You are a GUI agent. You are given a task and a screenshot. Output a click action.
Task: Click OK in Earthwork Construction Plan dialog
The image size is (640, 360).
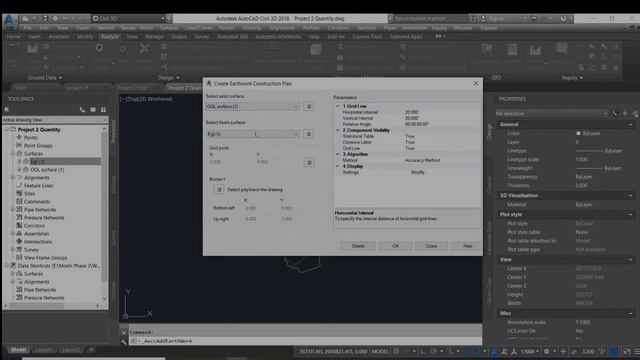395,246
